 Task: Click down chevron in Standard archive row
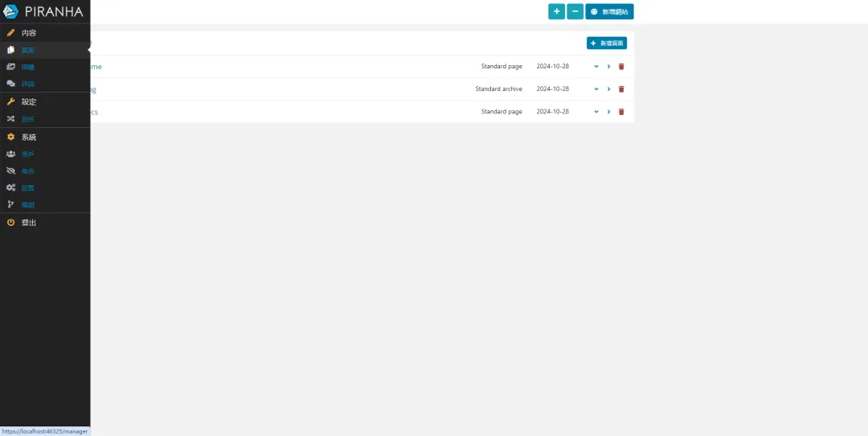coord(596,88)
